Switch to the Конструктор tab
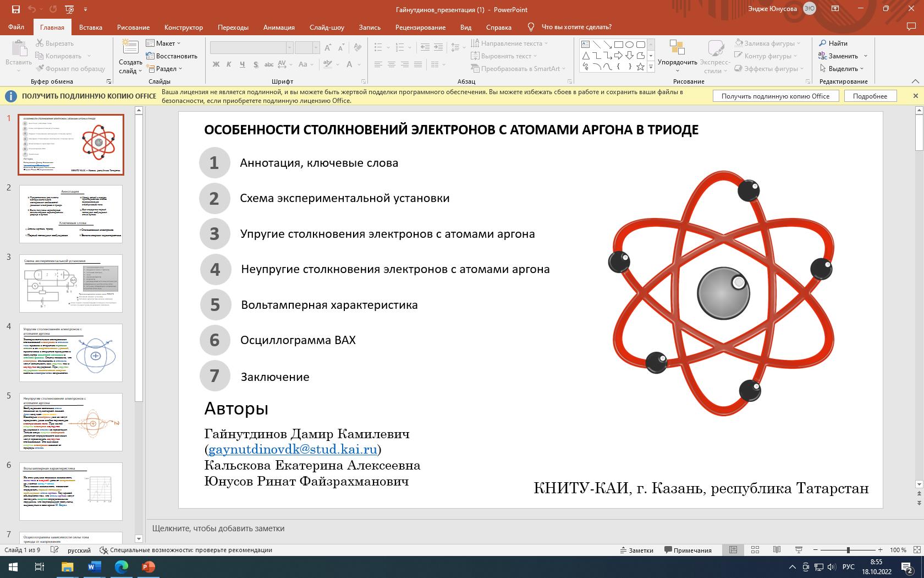The height and width of the screenshot is (578, 924). click(x=183, y=27)
